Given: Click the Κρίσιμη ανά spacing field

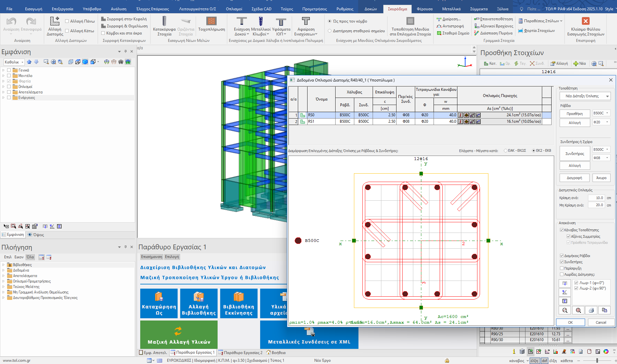Looking at the screenshot, I should tap(596, 198).
